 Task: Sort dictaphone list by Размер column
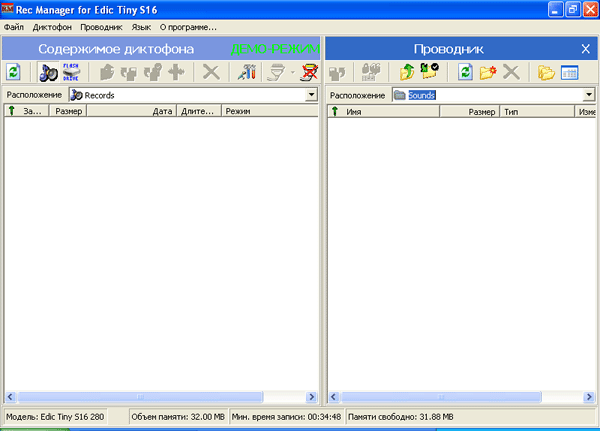pos(68,111)
